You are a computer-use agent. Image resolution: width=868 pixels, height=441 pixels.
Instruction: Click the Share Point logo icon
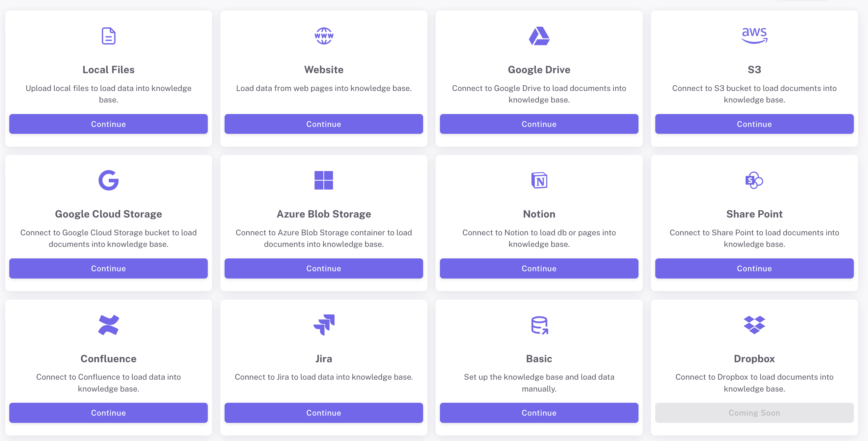754,180
